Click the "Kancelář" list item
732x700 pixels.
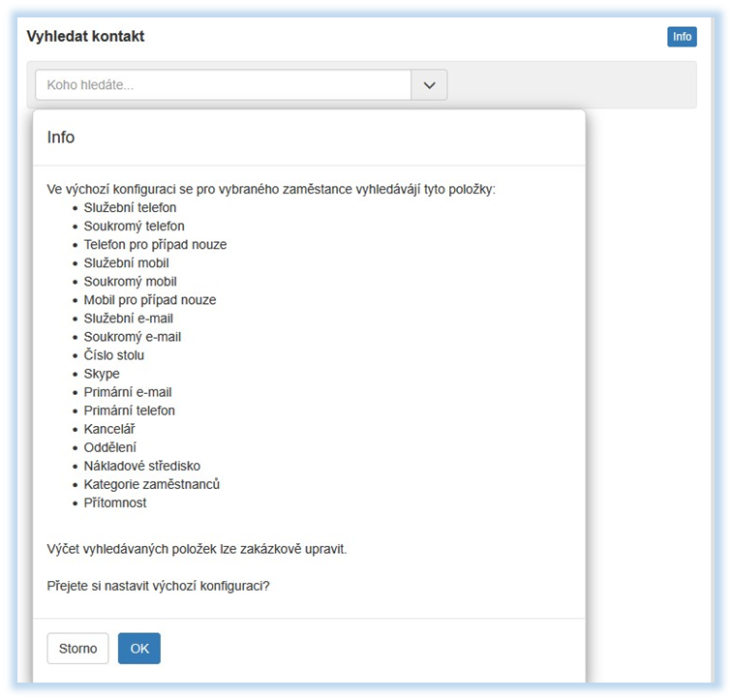(x=110, y=429)
